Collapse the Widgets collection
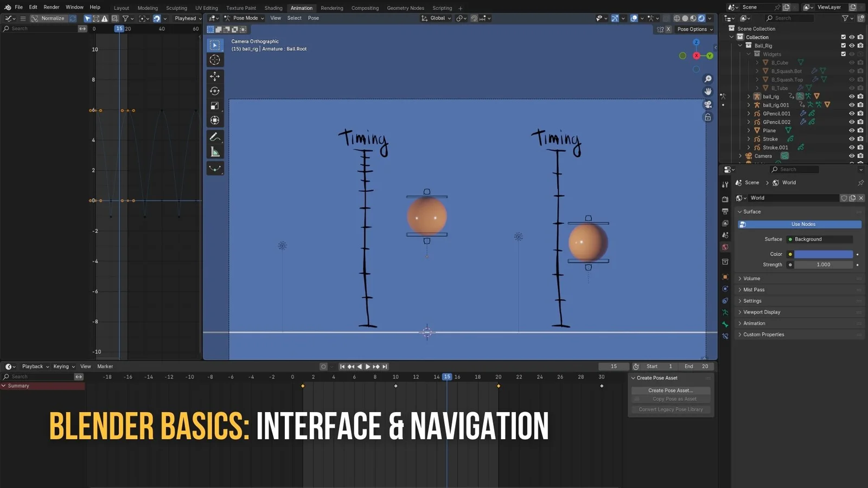The height and width of the screenshot is (488, 868). coord(747,54)
